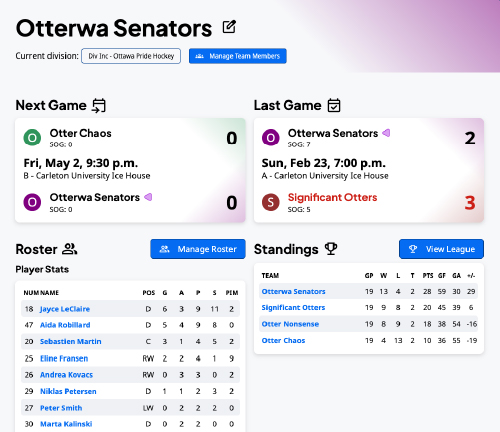The height and width of the screenshot is (432, 500).
Task: Open Significant Otters in standings table
Action: pyautogui.click(x=293, y=307)
